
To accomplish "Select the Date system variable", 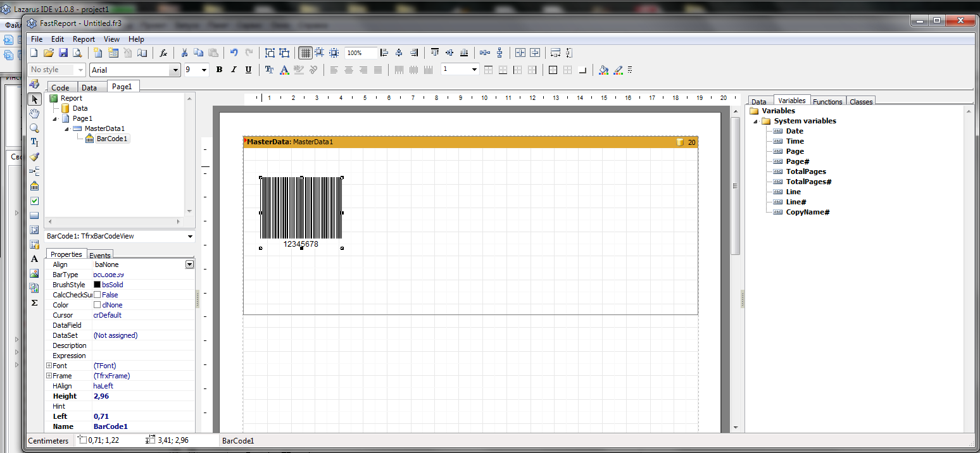I will (x=795, y=131).
